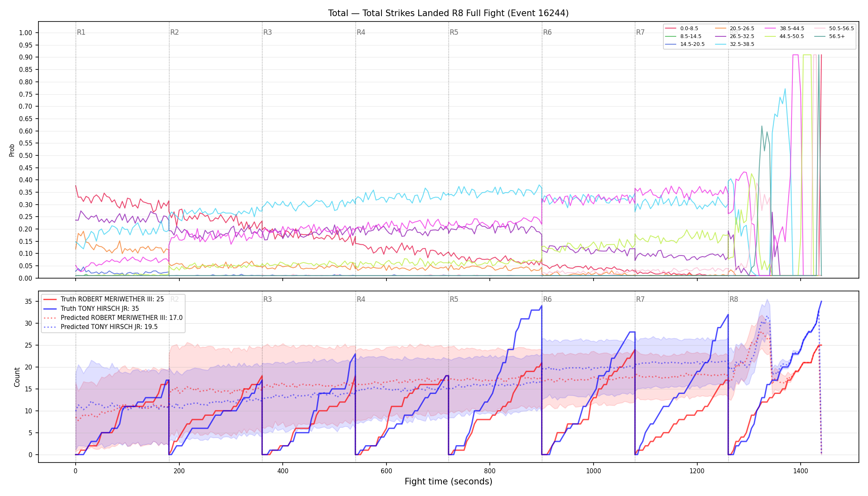Viewport: 868px width, 496px height.
Task: Click the R6 round marker in the probability chart
Action: (547, 32)
